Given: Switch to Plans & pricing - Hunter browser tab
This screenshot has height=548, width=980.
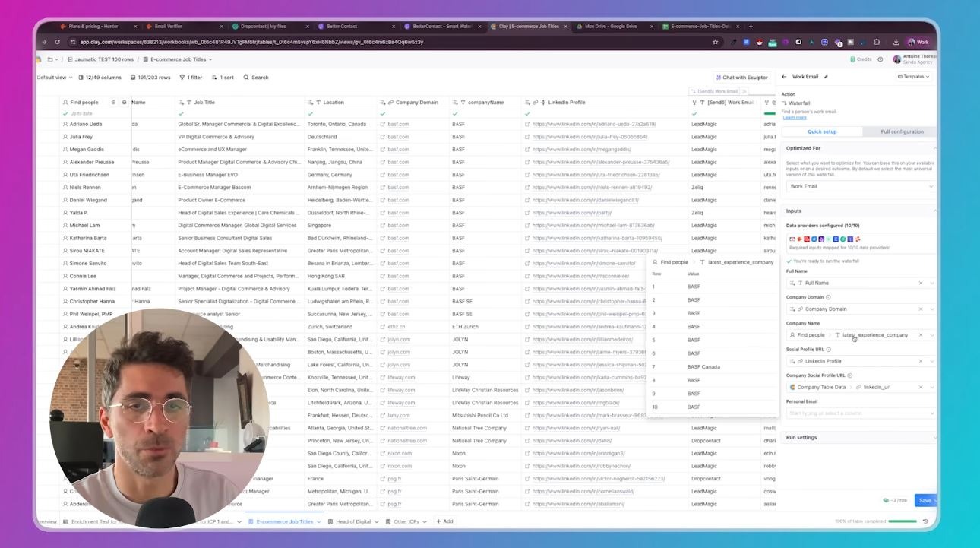Looking at the screenshot, I should 99,26.
